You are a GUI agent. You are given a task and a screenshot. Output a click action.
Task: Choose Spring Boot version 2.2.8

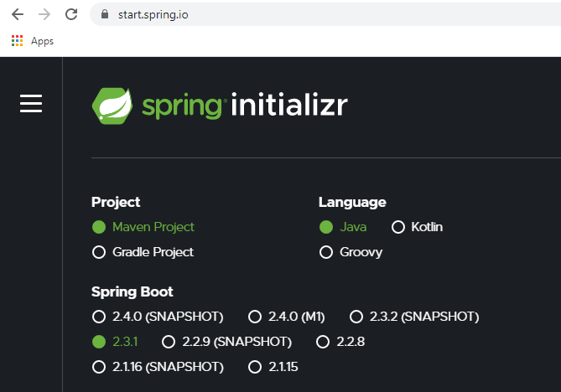[340, 342]
